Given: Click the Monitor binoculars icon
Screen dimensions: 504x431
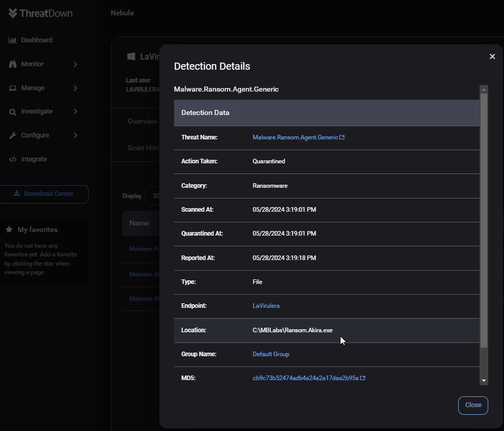Looking at the screenshot, I should (13, 64).
